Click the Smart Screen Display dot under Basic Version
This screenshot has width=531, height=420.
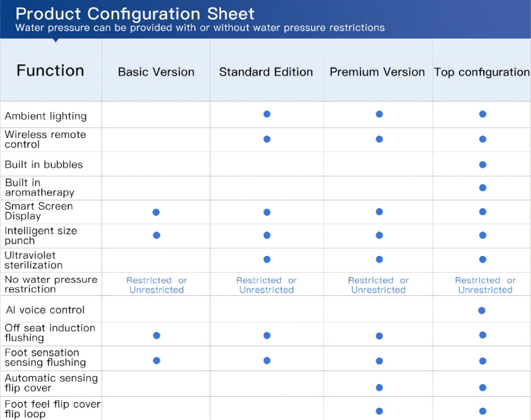point(156,212)
